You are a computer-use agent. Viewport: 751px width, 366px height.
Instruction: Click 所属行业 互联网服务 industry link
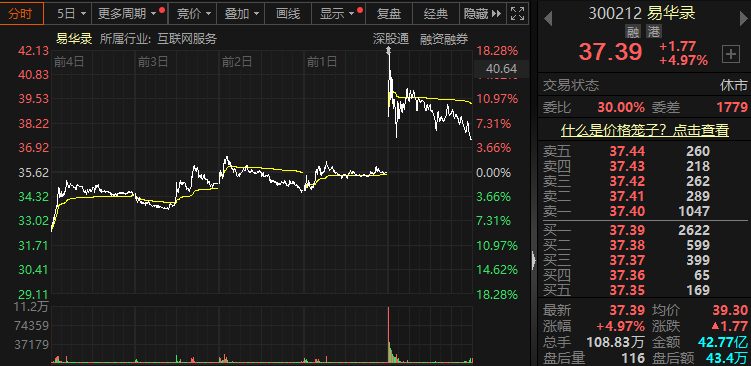[x=158, y=39]
